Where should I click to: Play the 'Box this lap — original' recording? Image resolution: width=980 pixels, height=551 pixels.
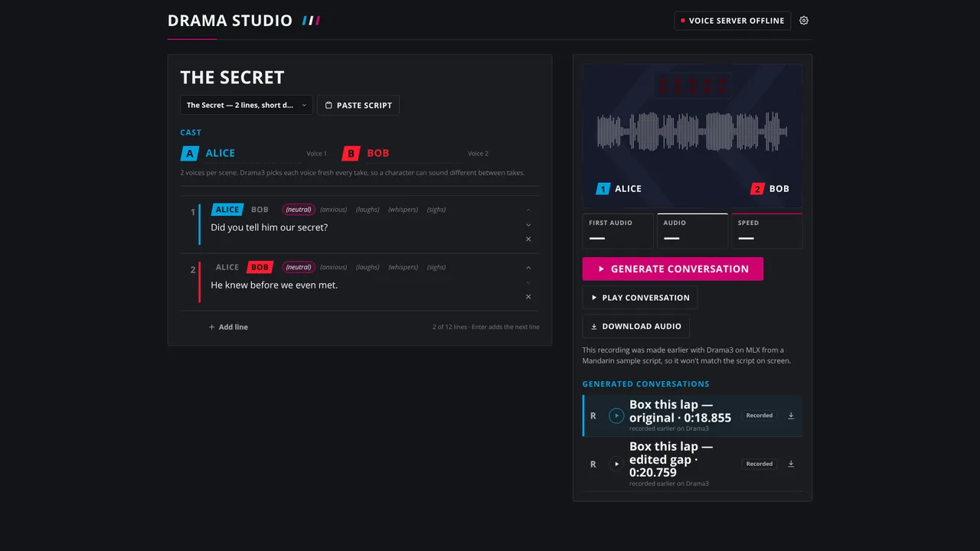616,416
